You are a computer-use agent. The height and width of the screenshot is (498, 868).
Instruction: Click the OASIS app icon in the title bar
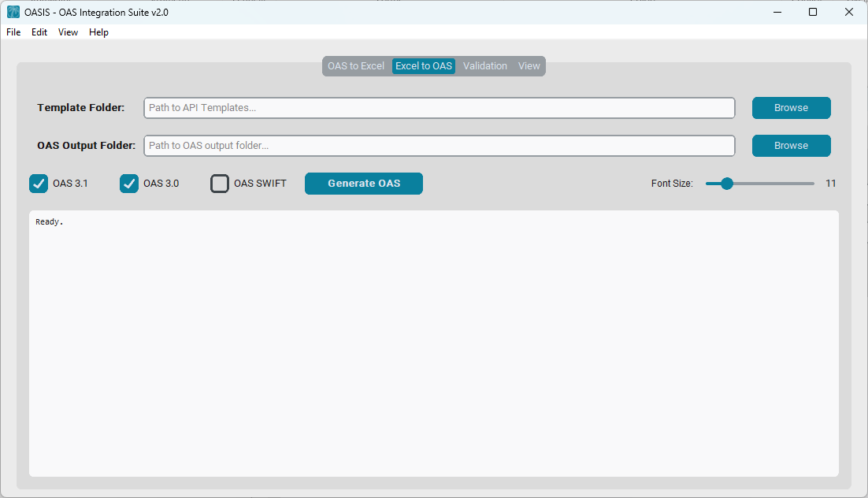pyautogui.click(x=11, y=12)
